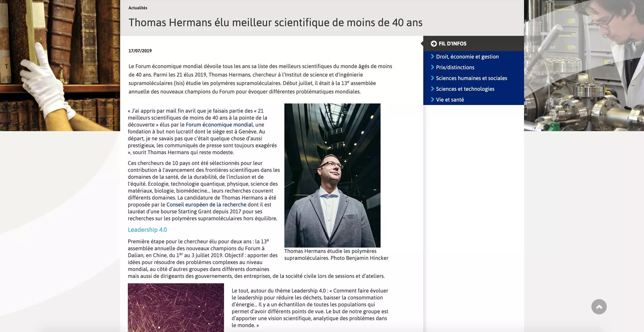The width and height of the screenshot is (644, 332).
Task: Click the publication date 17/07/2019
Action: point(140,51)
